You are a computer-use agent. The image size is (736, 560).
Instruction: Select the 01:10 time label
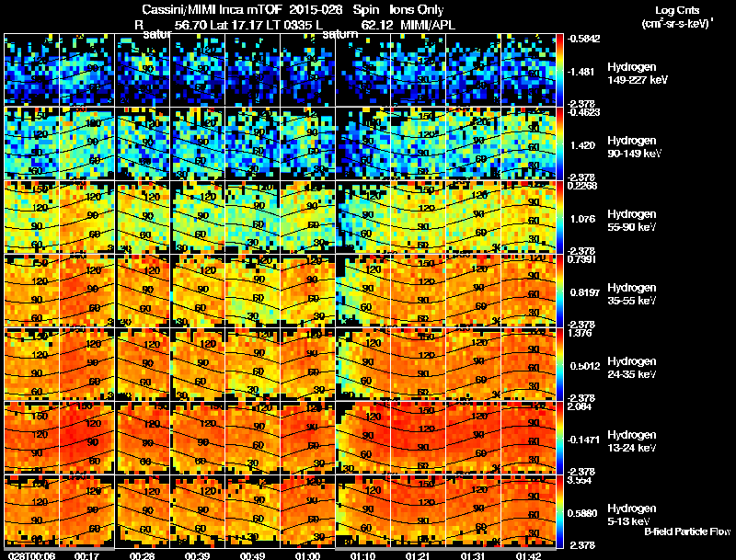coord(362,555)
